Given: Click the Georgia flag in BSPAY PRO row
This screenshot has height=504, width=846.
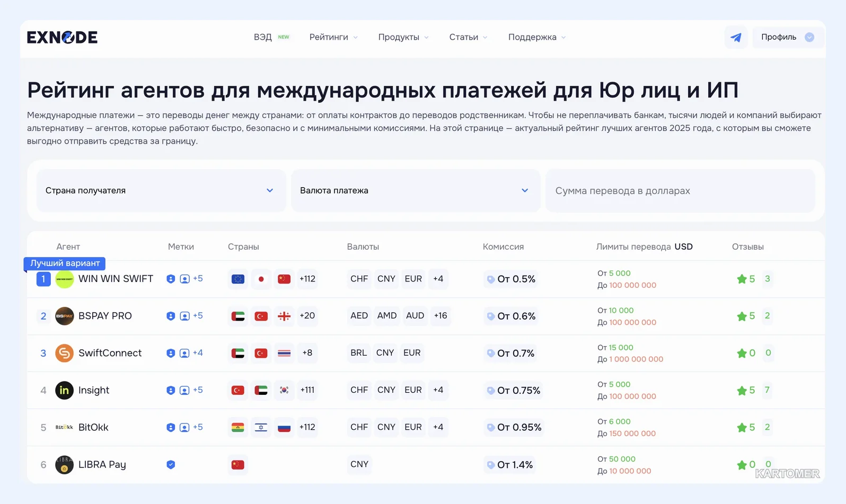Looking at the screenshot, I should pos(284,316).
